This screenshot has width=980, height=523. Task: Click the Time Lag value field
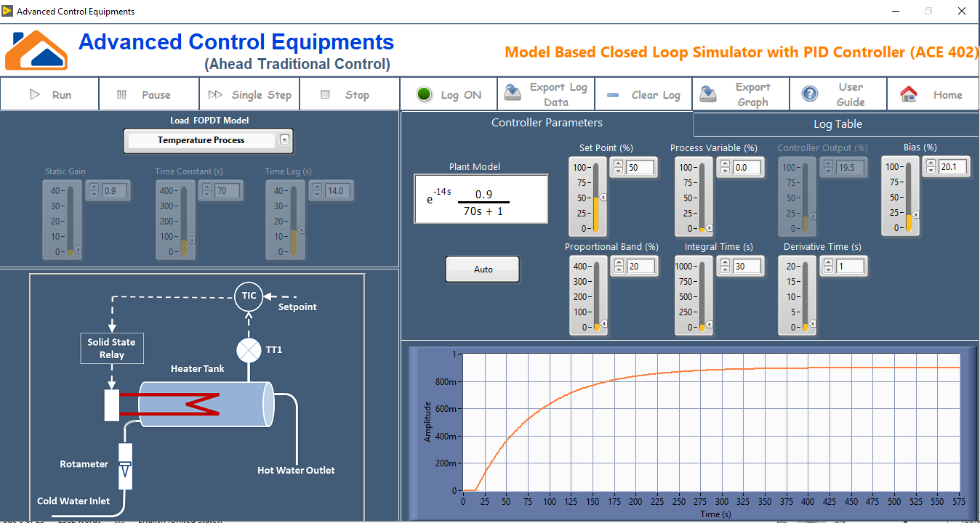[x=338, y=192]
